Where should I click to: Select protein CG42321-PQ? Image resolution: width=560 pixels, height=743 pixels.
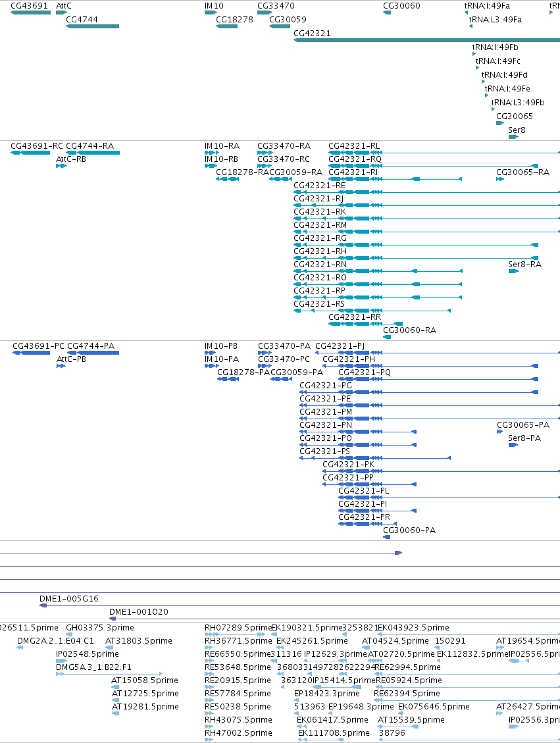(x=438, y=379)
